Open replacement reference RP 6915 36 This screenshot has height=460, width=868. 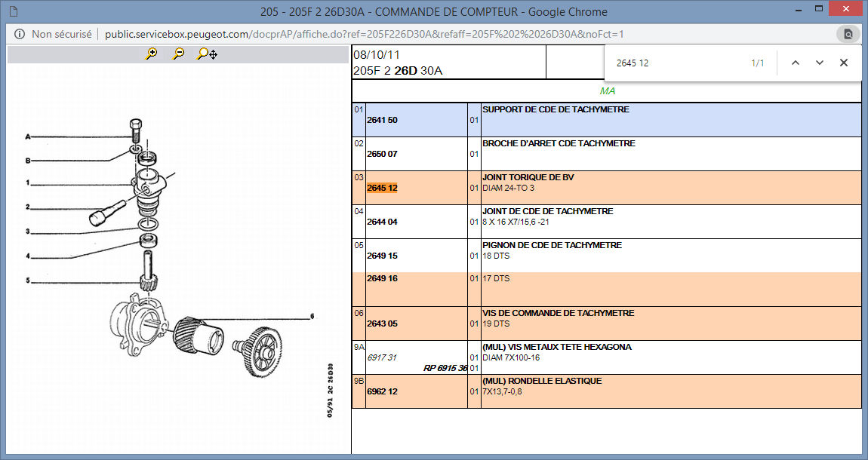pos(445,368)
